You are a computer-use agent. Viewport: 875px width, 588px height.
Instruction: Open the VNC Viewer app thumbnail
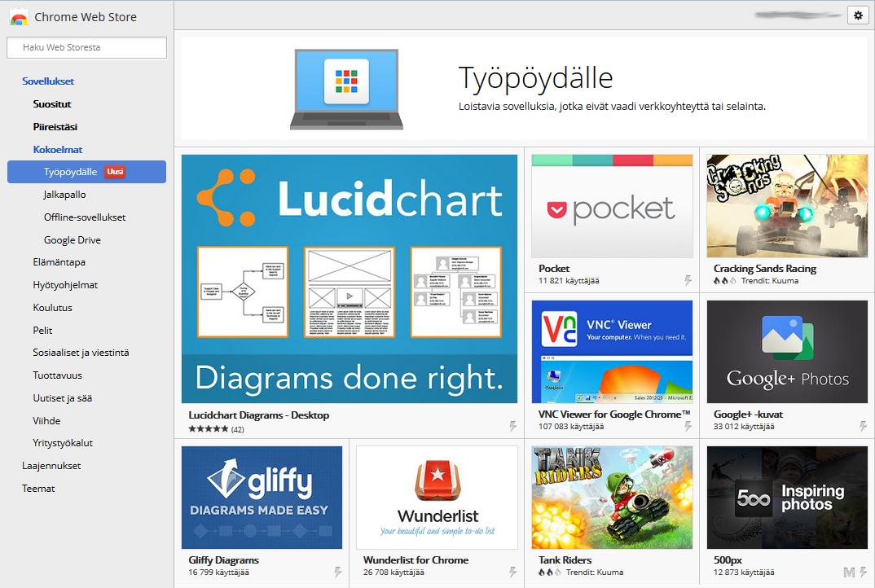coord(612,351)
